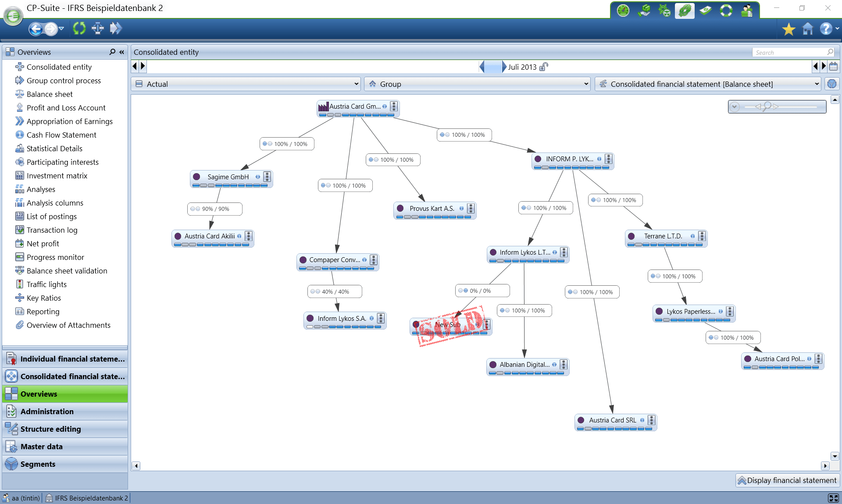This screenshot has width=842, height=504.
Task: Expand the help menu chevron
Action: 837,29
